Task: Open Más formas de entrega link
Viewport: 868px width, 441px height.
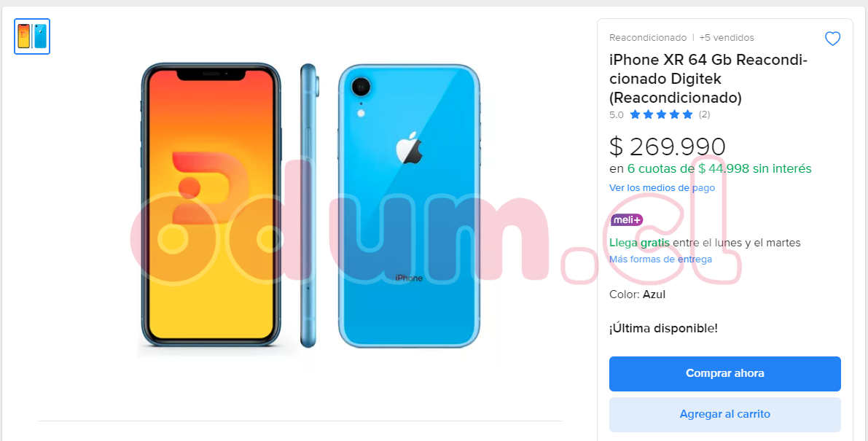Action: tap(660, 259)
